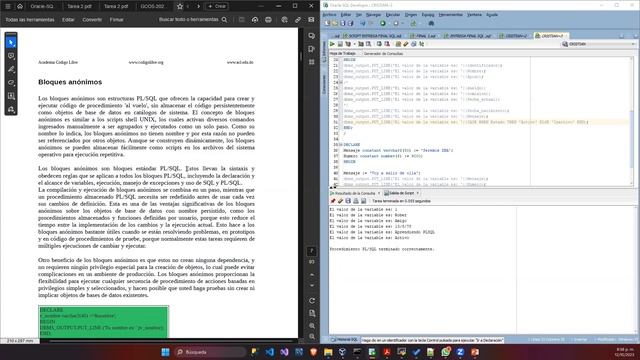Pin the script output panel
640x360 pixels.
[333, 201]
